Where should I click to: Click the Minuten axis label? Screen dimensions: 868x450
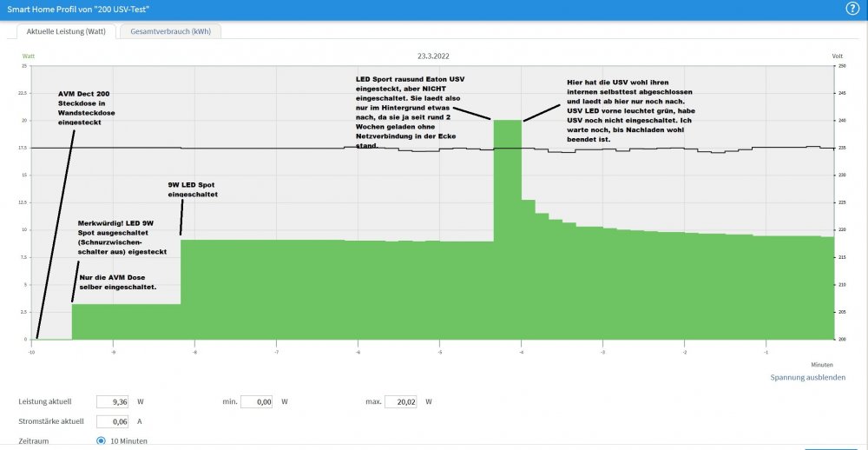(x=821, y=365)
